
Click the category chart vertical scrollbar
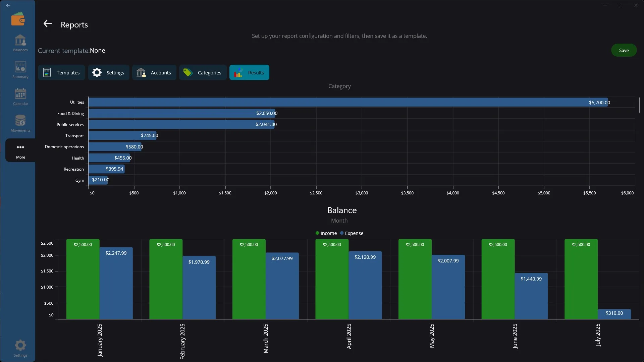[x=639, y=105]
